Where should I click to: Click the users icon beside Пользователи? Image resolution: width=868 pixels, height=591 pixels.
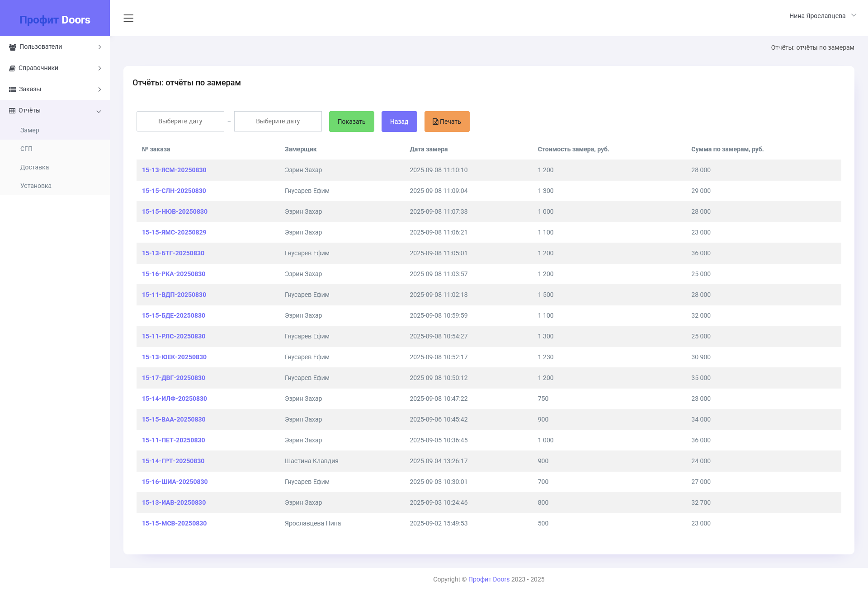click(12, 47)
